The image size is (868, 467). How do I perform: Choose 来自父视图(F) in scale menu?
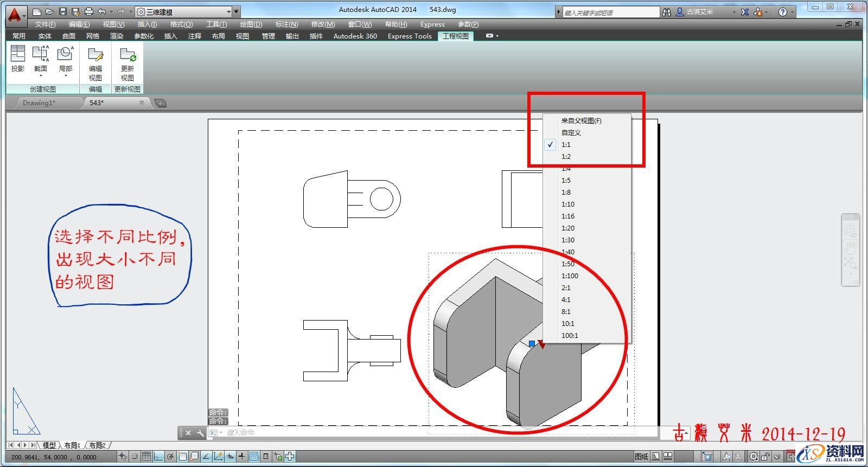(x=581, y=121)
